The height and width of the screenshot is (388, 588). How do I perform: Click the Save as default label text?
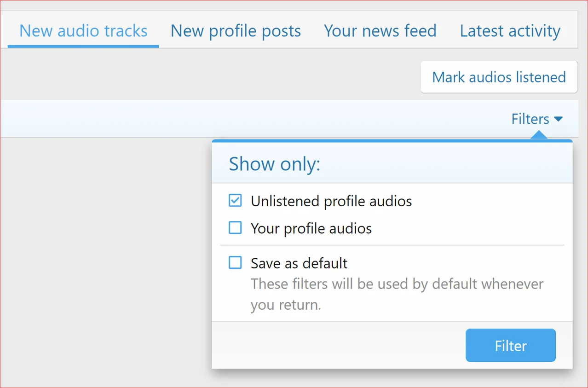pyautogui.click(x=299, y=263)
